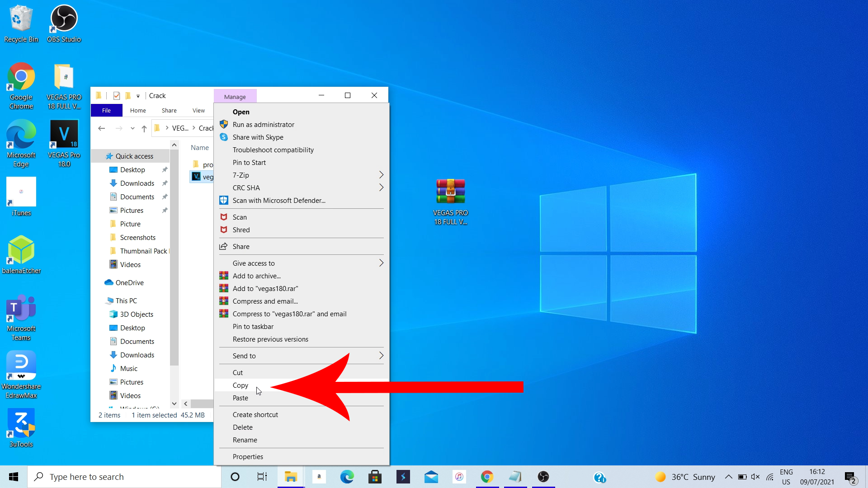
Task: Open Quick access in navigation pane
Action: point(130,156)
